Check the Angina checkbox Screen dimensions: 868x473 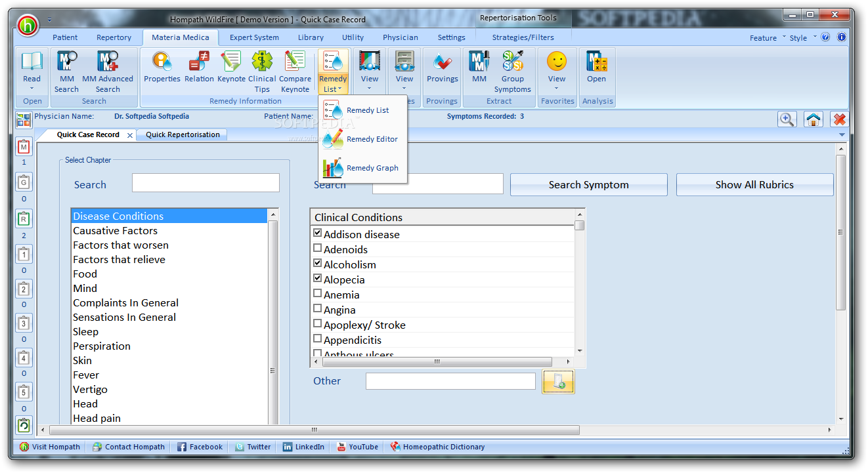(318, 308)
